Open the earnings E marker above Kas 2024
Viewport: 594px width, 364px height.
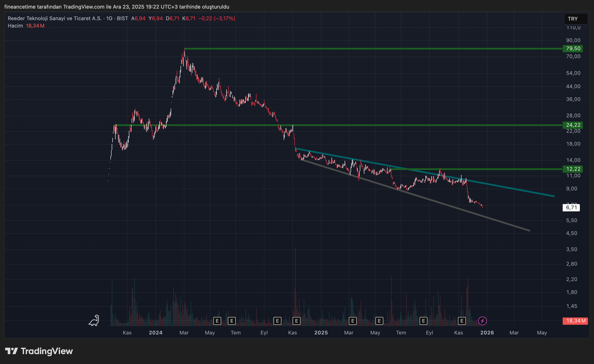296,321
